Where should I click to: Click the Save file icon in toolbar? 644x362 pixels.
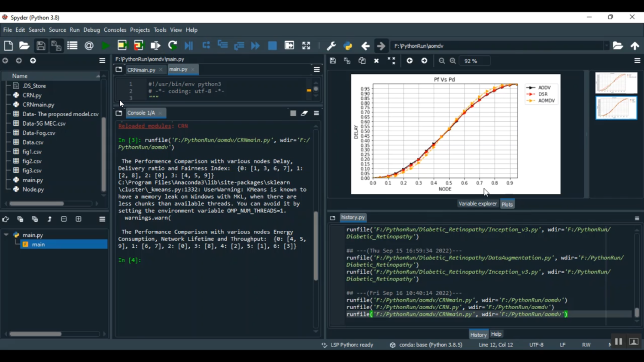41,46
